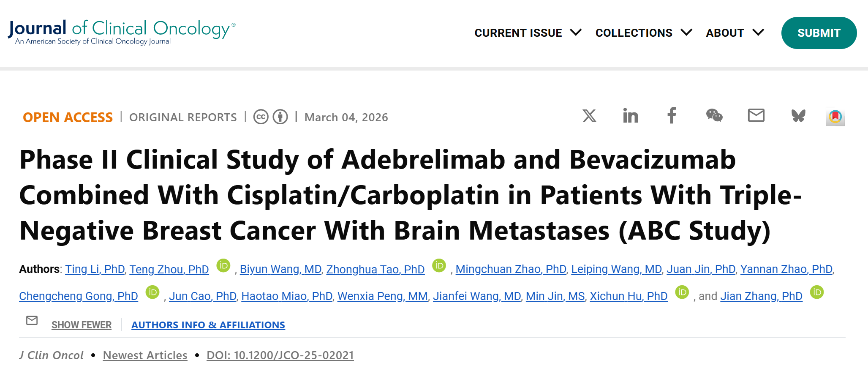Share article on LinkedIn
This screenshot has width=868, height=371.
(x=630, y=116)
